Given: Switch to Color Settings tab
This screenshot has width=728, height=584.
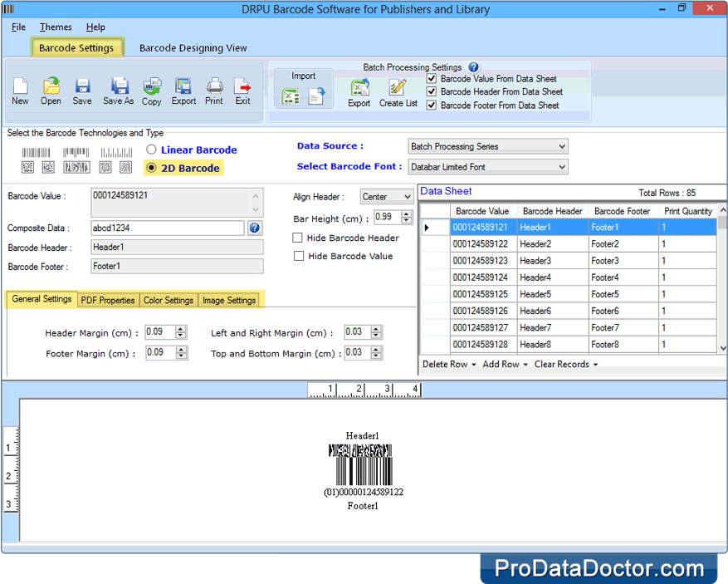Looking at the screenshot, I should (168, 300).
